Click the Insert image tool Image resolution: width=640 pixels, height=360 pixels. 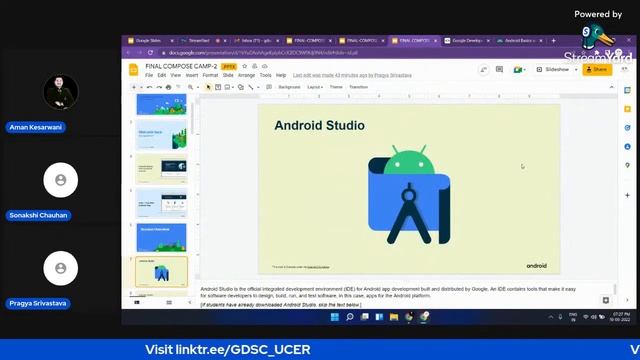[x=227, y=87]
